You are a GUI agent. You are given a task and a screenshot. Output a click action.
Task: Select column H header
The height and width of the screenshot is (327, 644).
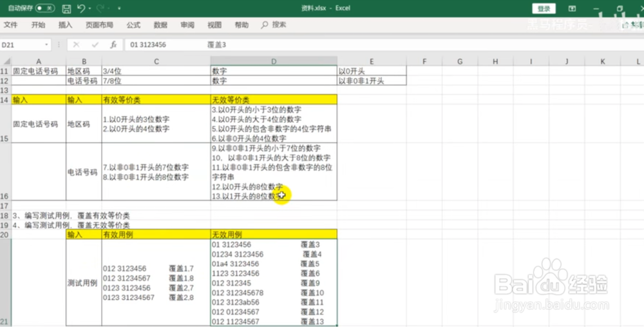tap(495, 61)
